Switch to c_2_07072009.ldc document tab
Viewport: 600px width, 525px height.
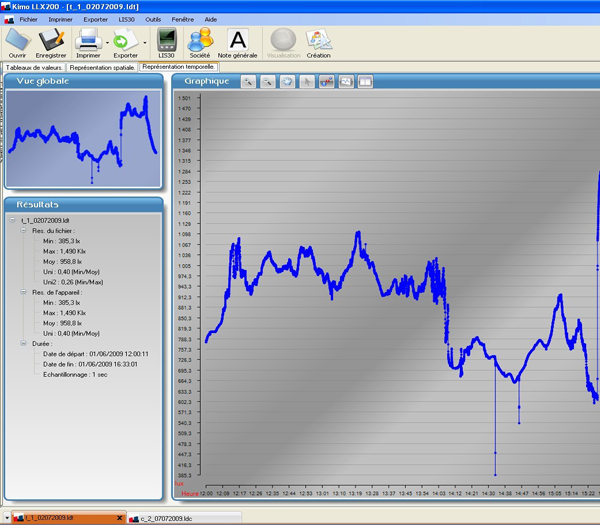tap(184, 518)
